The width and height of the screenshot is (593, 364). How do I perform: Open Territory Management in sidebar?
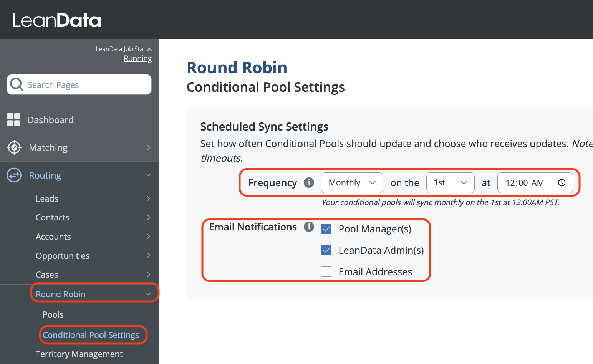pyautogui.click(x=79, y=354)
